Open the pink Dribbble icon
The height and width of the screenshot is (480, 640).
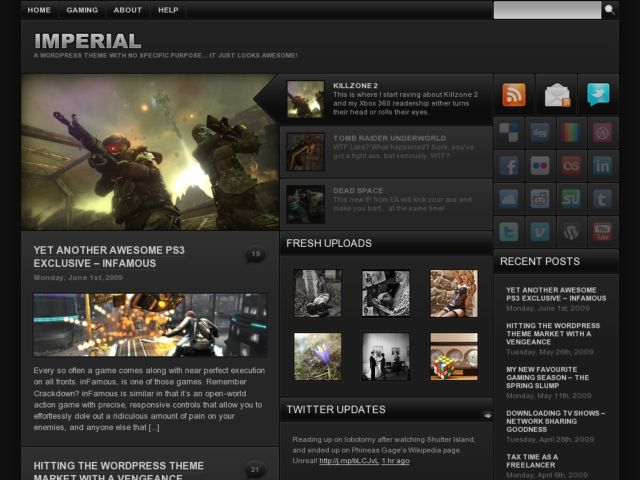tap(602, 133)
